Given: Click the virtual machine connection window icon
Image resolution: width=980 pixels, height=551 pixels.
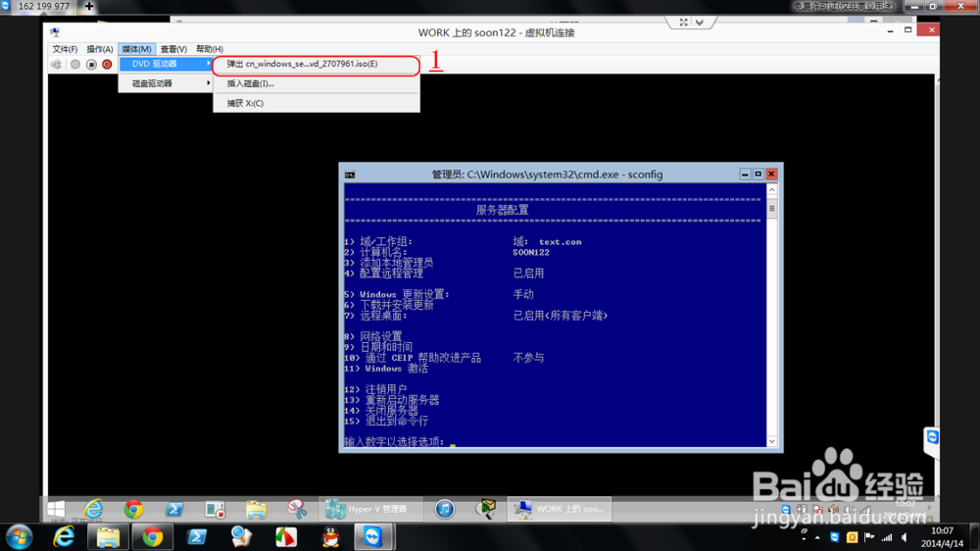Looking at the screenshot, I should tap(55, 32).
